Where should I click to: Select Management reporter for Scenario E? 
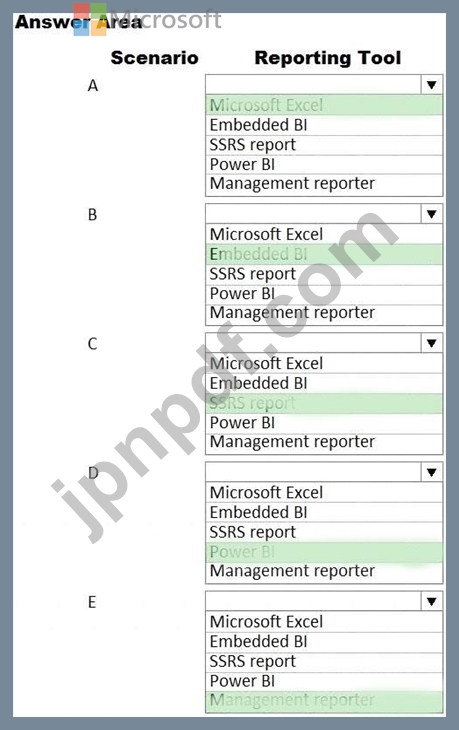coord(324,701)
